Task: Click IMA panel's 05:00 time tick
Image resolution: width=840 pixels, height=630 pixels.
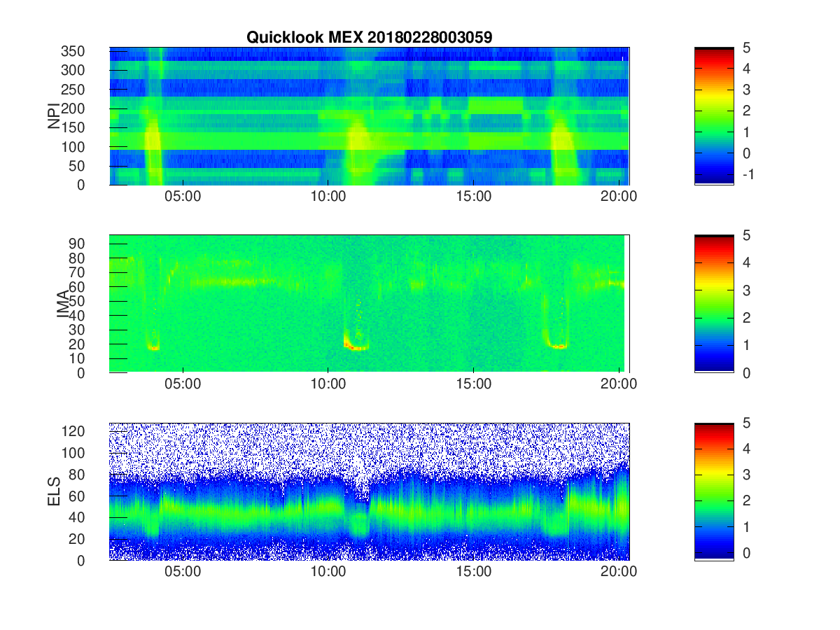Action: (183, 384)
